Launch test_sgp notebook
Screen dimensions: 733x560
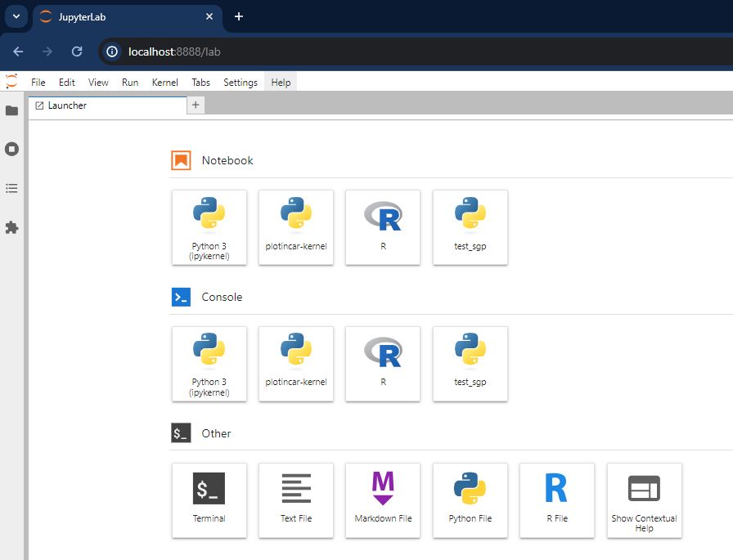click(470, 227)
